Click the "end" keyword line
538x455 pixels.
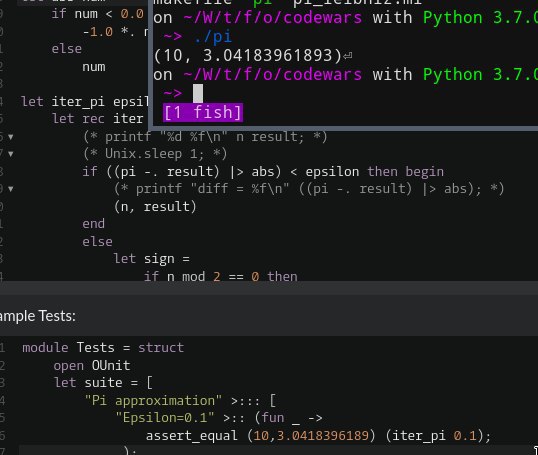tap(93, 224)
